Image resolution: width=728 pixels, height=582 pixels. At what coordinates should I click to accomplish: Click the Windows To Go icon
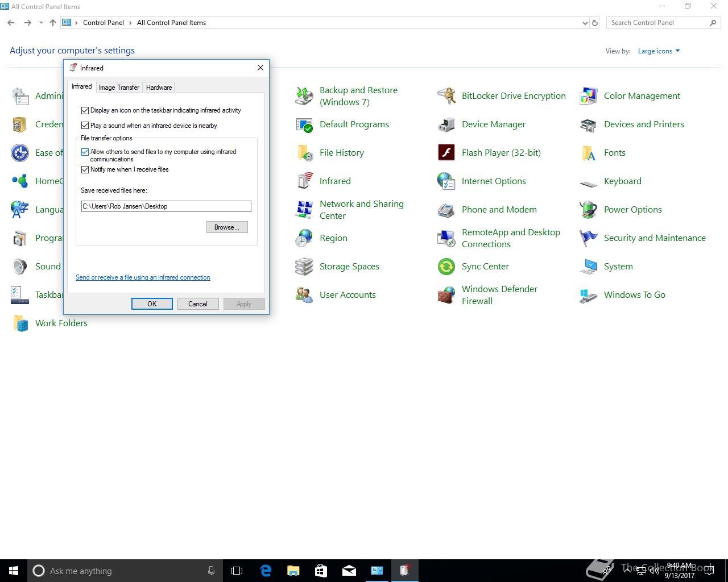(589, 295)
